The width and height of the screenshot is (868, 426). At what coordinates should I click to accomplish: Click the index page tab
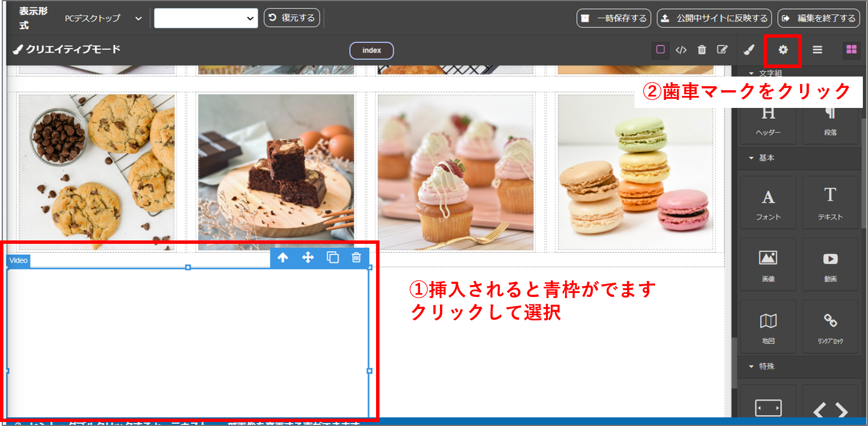pos(371,50)
